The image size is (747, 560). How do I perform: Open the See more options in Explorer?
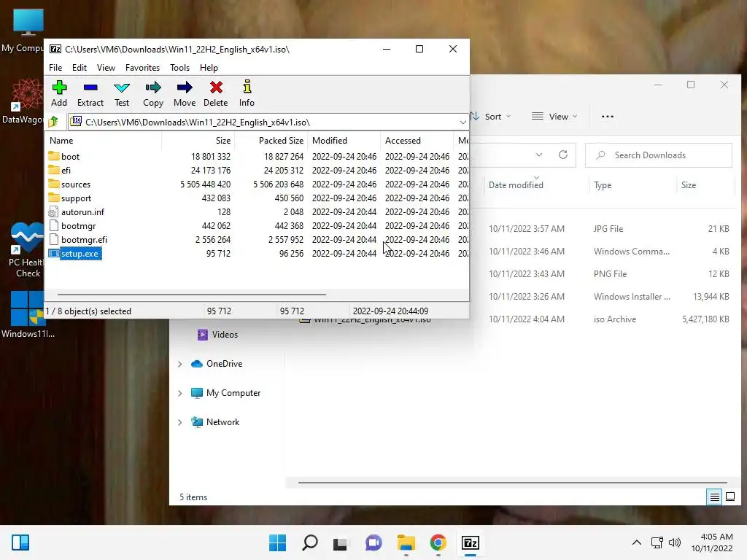click(x=608, y=117)
